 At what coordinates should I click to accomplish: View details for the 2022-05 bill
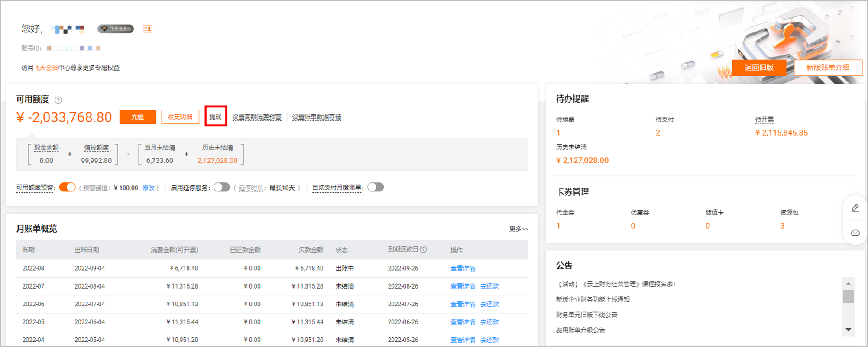tap(463, 322)
